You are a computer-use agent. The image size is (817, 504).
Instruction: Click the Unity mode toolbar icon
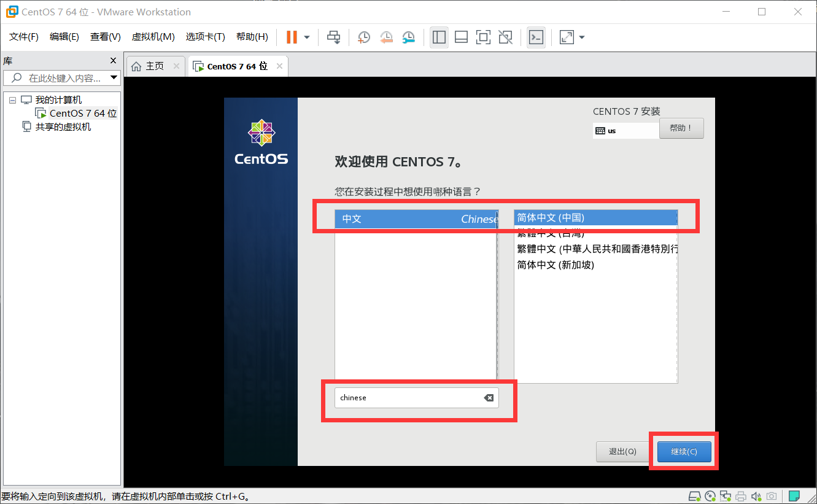pos(505,37)
